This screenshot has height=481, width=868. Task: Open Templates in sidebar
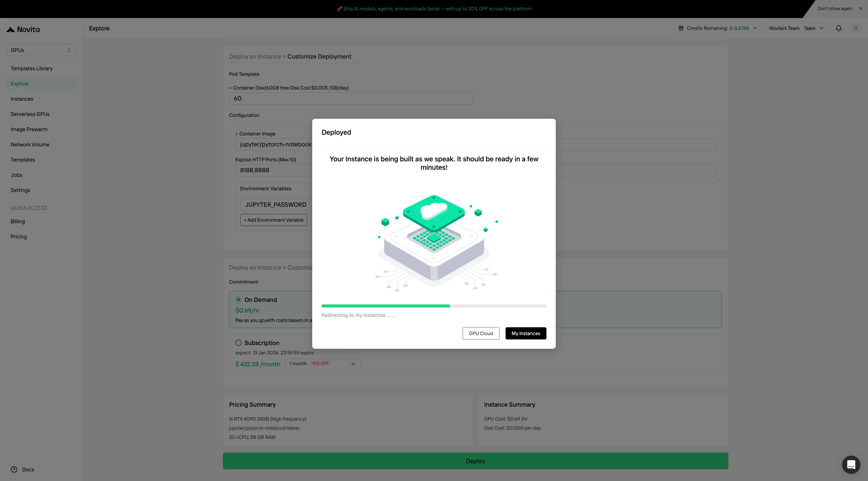(x=23, y=160)
